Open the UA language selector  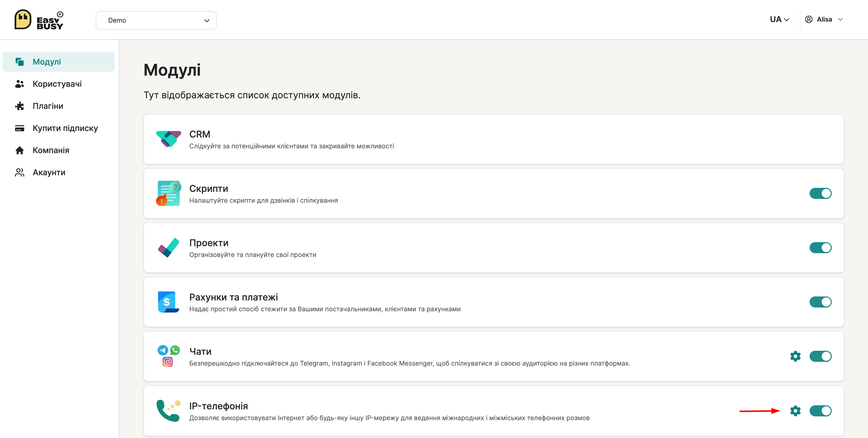(779, 20)
